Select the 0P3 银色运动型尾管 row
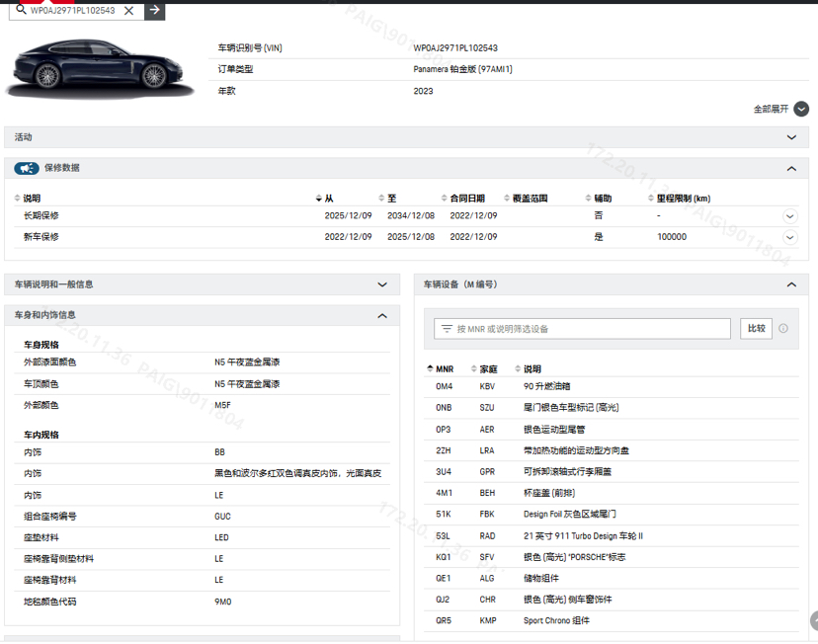This screenshot has width=818, height=644. (x=612, y=429)
